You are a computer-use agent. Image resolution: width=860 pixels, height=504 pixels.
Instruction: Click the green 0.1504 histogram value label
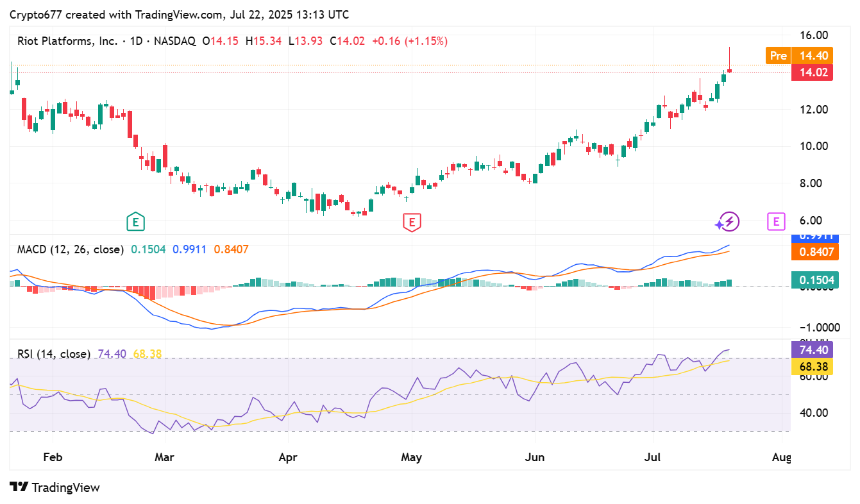point(816,280)
